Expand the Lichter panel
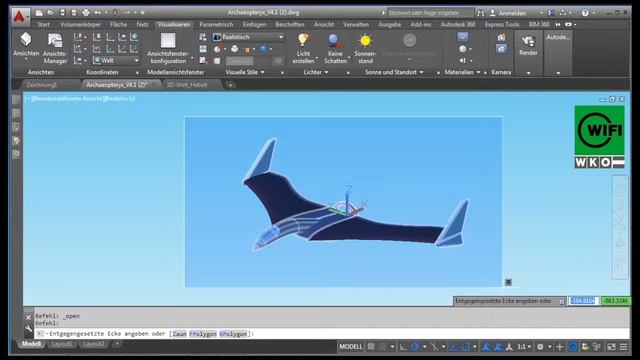 (316, 72)
